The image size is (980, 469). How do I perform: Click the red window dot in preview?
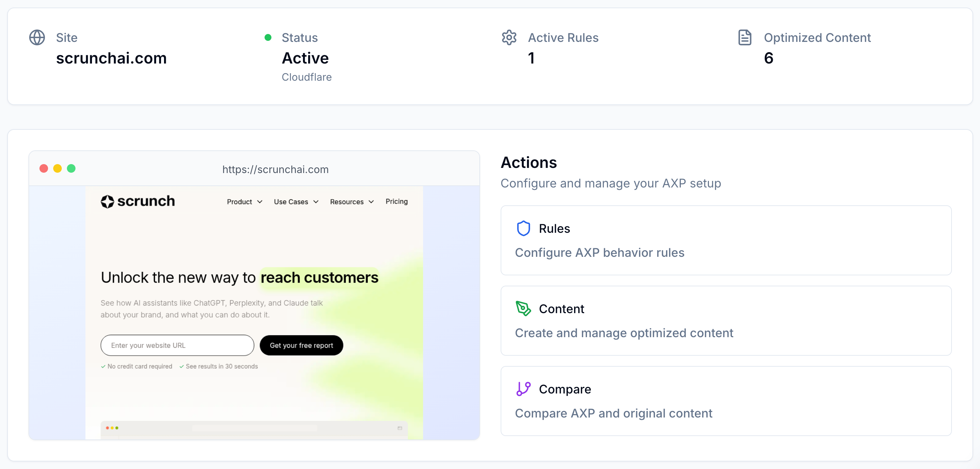click(44, 169)
